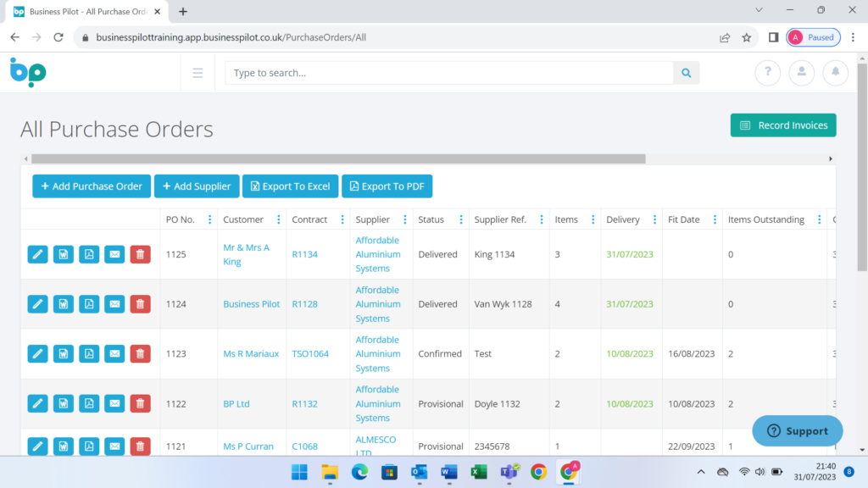The width and height of the screenshot is (868, 488).
Task: Email purchase order 1122
Action: pos(114,403)
